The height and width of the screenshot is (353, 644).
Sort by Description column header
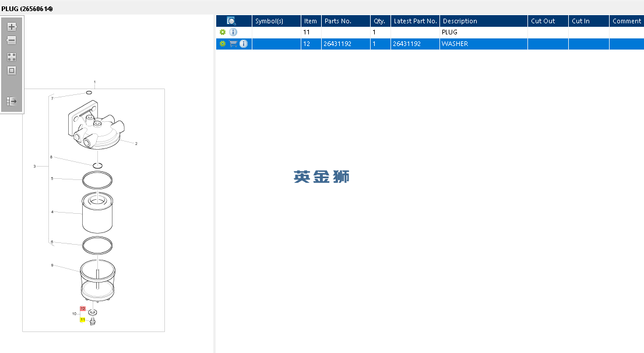coord(483,21)
